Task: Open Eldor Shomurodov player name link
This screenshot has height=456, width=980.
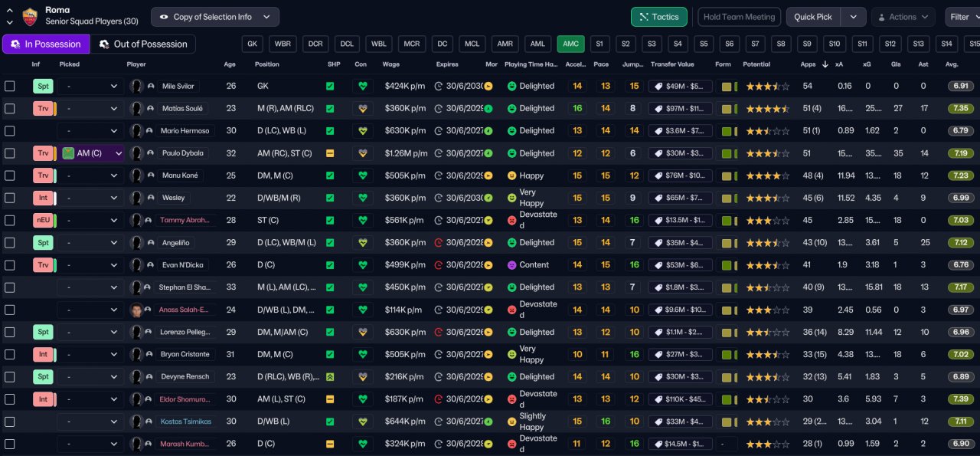Action: click(186, 399)
